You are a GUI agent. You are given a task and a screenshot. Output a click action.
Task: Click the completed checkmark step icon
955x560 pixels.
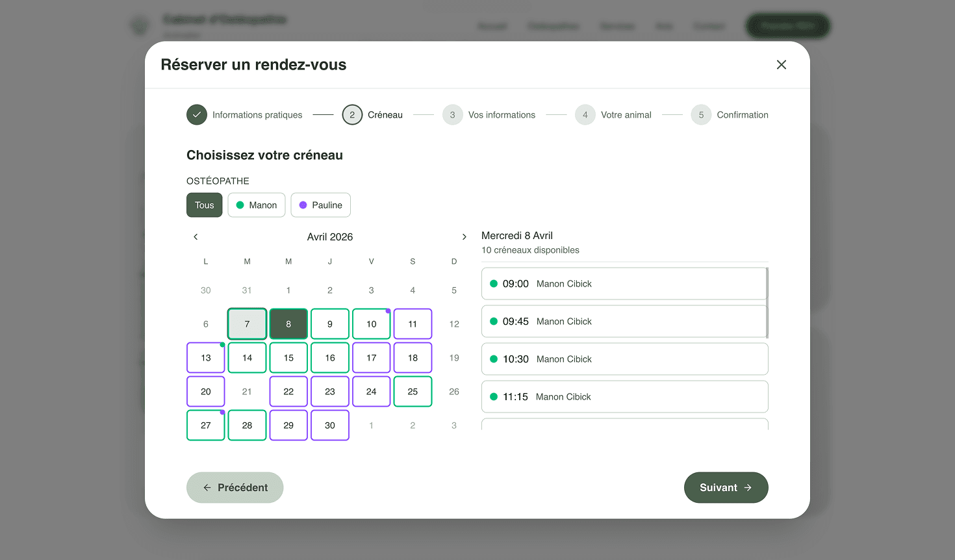pos(197,115)
